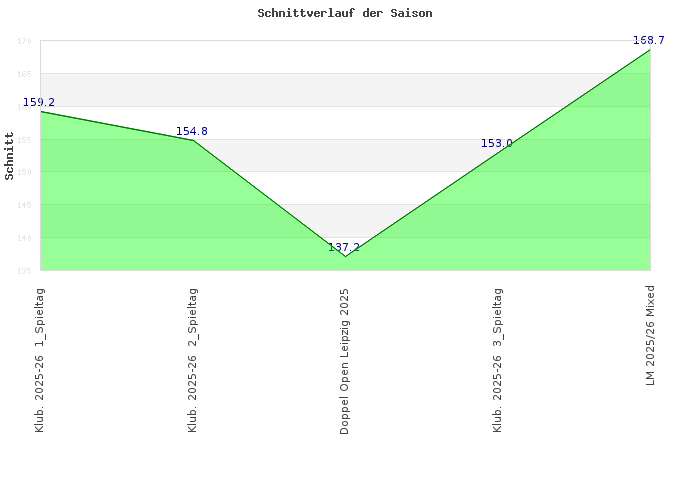Image resolution: width=690 pixels, height=500 pixels.
Task: Select the 154.8 data label
Action: click(192, 131)
